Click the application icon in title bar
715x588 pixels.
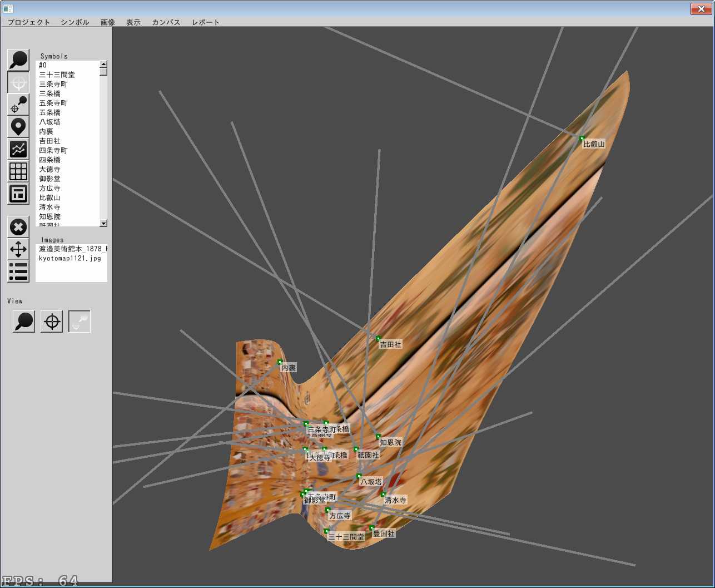point(7,8)
